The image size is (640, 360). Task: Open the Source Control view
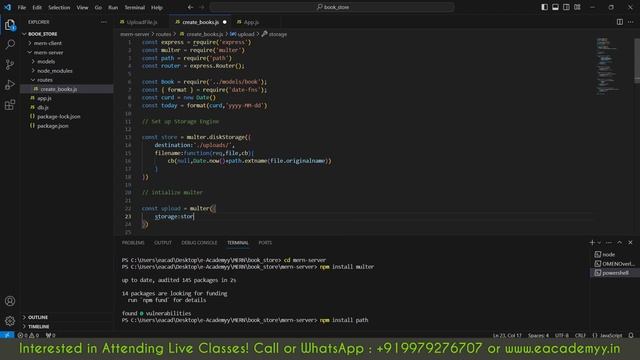pyautogui.click(x=10, y=64)
